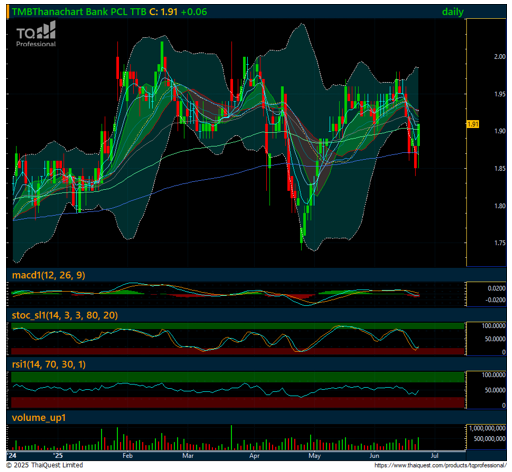Click the 500,000,000 volume axis label
The image size is (512, 472).
click(490, 439)
